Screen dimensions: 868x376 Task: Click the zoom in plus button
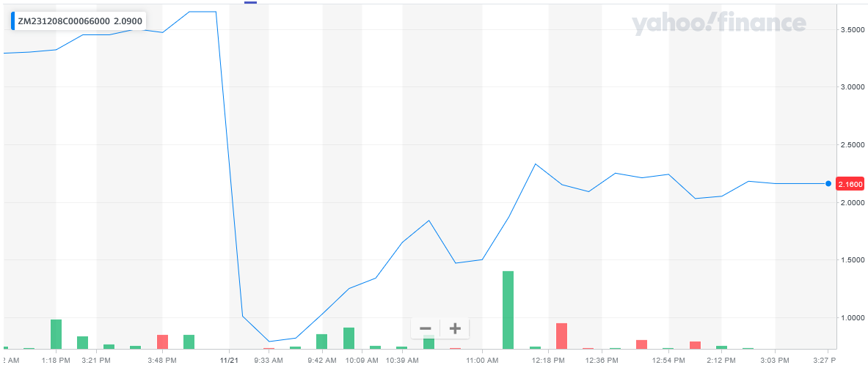[x=454, y=328]
